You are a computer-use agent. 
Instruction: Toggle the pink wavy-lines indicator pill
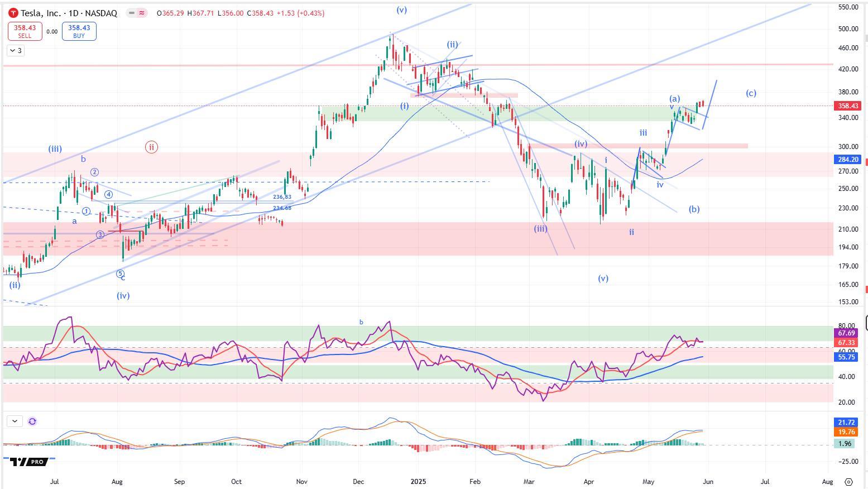pyautogui.click(x=142, y=13)
